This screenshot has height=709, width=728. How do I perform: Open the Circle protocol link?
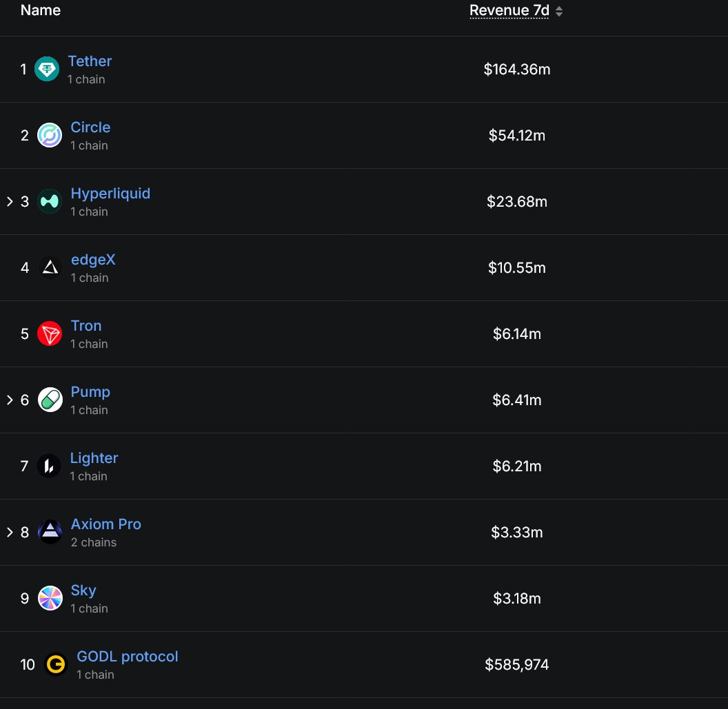click(90, 127)
